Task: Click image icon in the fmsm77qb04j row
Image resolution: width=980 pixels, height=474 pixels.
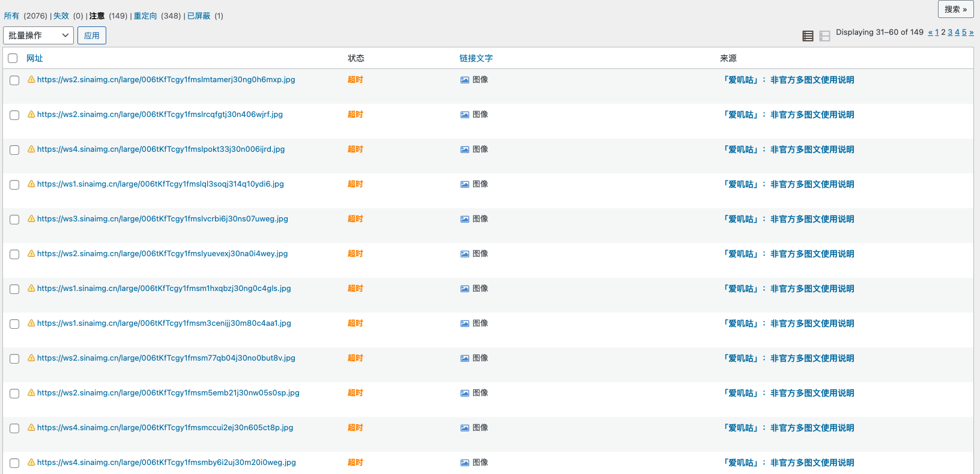Action: pos(464,358)
